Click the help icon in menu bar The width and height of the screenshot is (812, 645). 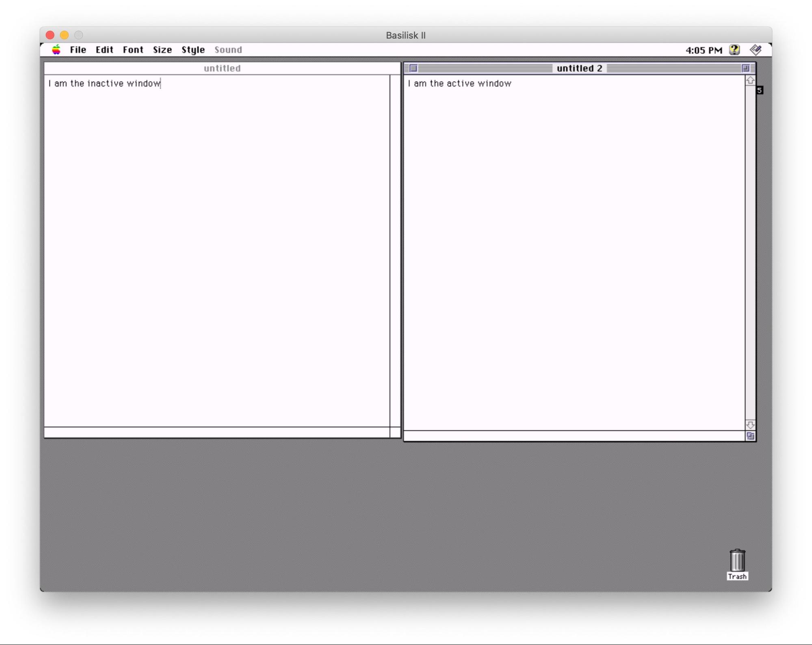[x=734, y=50]
